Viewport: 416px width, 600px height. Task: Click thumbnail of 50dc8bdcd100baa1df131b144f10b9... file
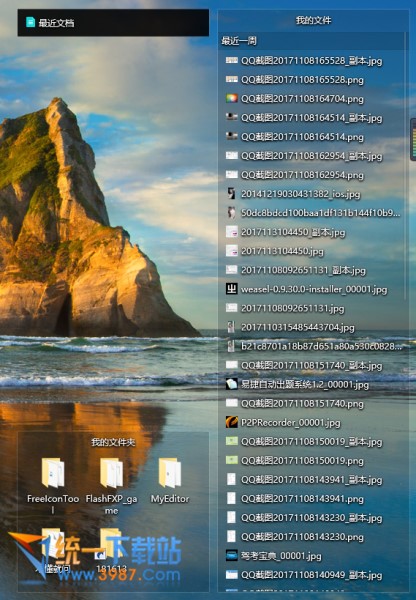pos(232,213)
